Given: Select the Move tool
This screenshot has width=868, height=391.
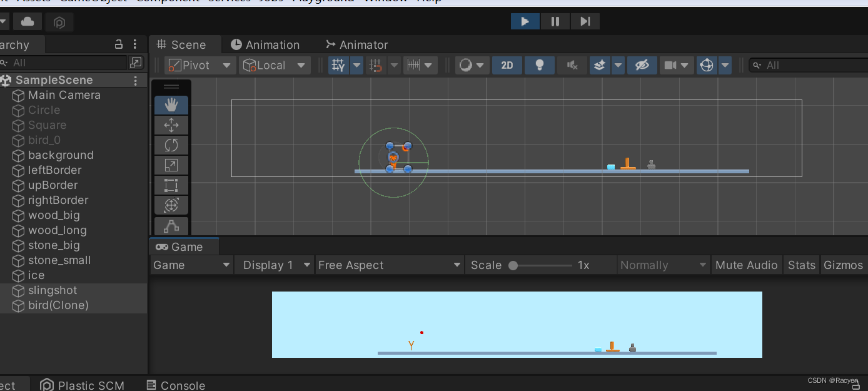Looking at the screenshot, I should pyautogui.click(x=171, y=125).
